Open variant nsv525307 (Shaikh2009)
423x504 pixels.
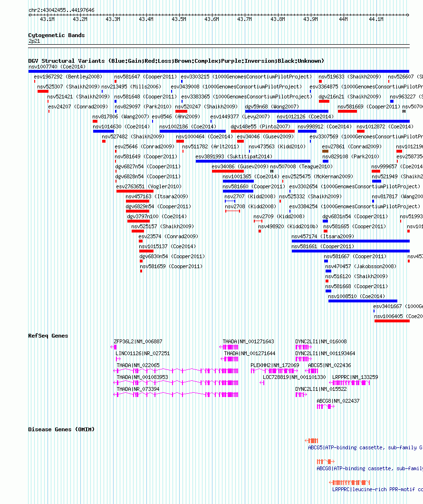[68, 87]
